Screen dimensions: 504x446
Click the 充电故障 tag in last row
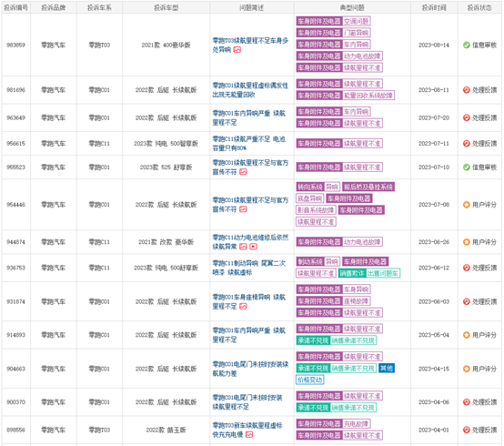pyautogui.click(x=356, y=424)
